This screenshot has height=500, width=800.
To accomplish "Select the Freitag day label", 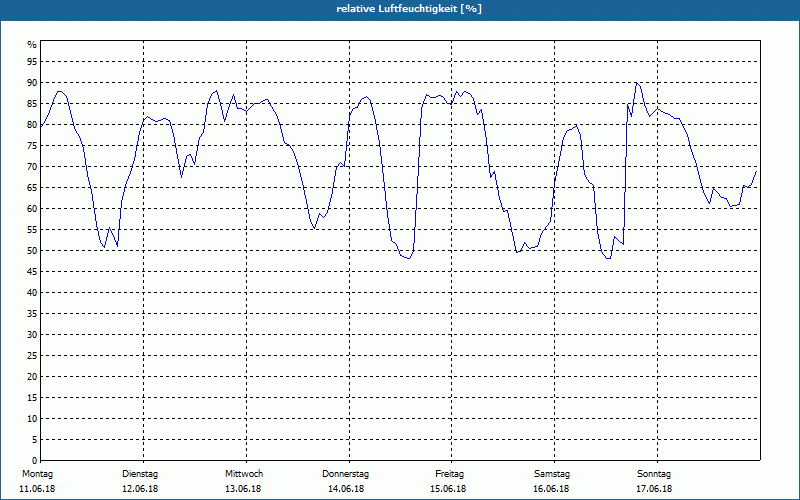I will (449, 474).
